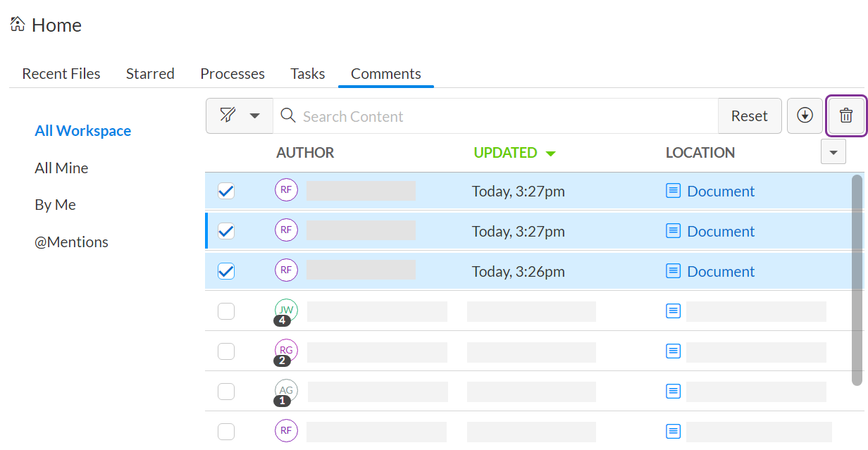Image resolution: width=868 pixels, height=450 pixels.
Task: Expand the column options dropdown
Action: [x=833, y=152]
